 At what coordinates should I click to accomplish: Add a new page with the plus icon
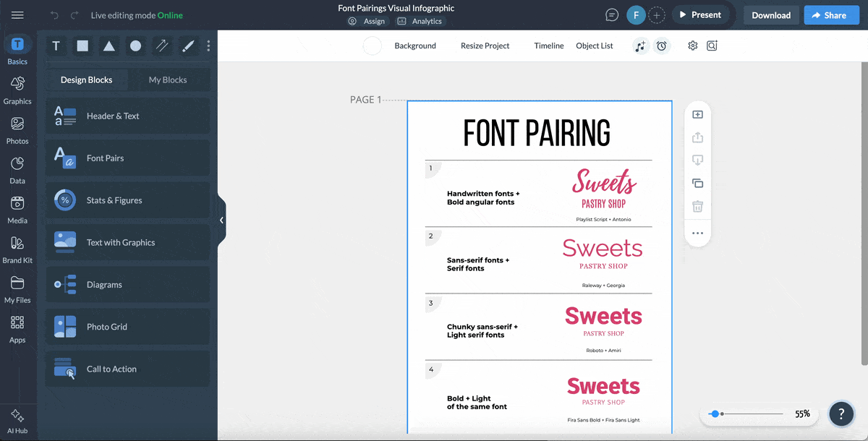pyautogui.click(x=697, y=114)
